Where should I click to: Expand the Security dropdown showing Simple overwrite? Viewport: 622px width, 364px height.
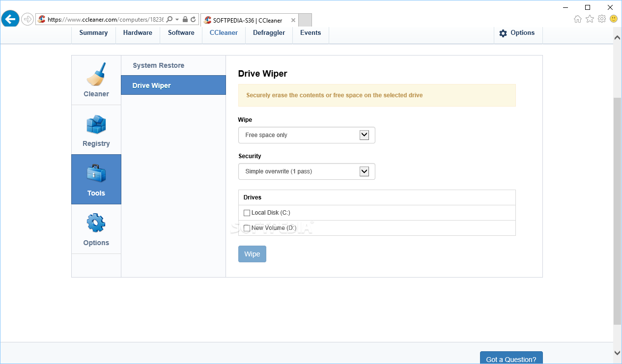[307, 171]
